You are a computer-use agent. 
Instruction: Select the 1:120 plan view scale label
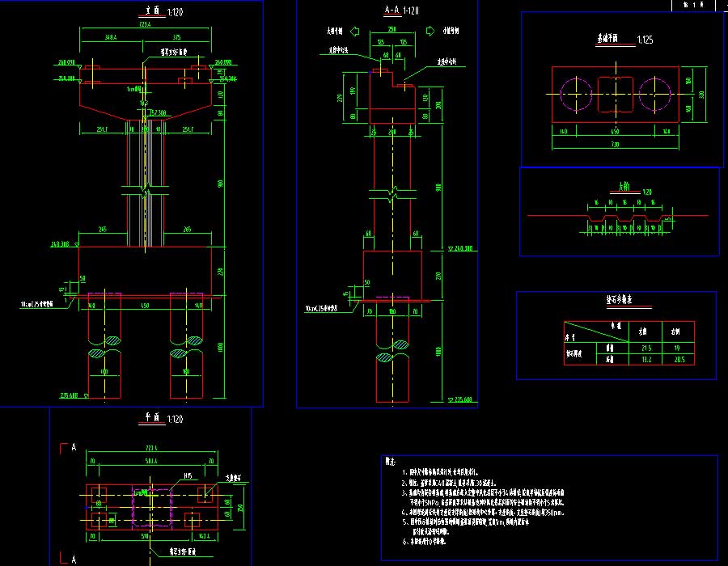175,419
